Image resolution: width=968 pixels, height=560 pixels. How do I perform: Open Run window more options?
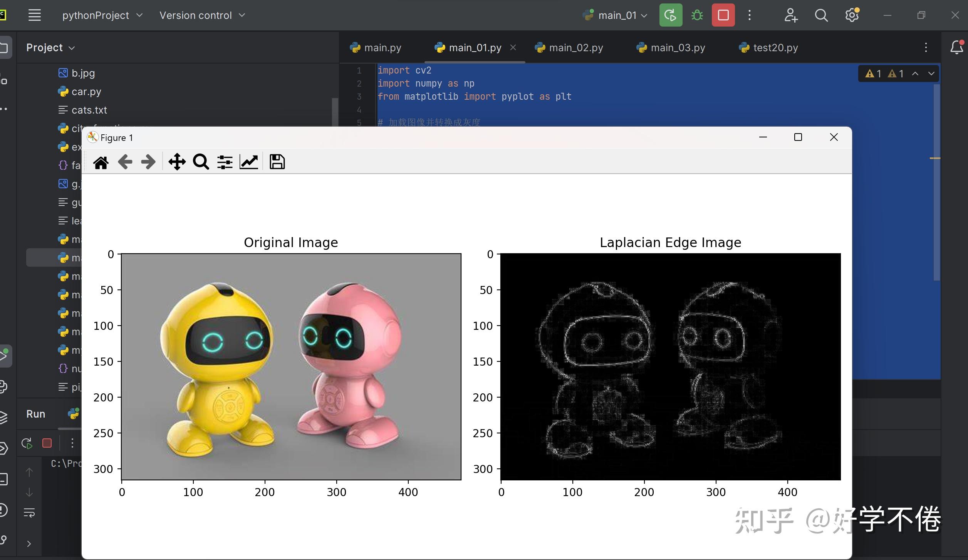pos(72,443)
